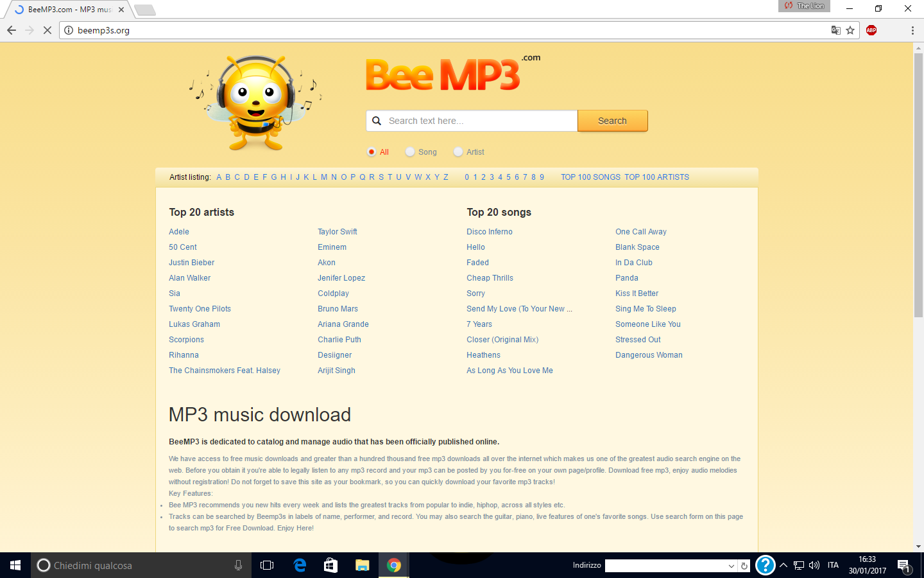
Task: Open the Closer (Original Mix) song link
Action: tap(502, 340)
